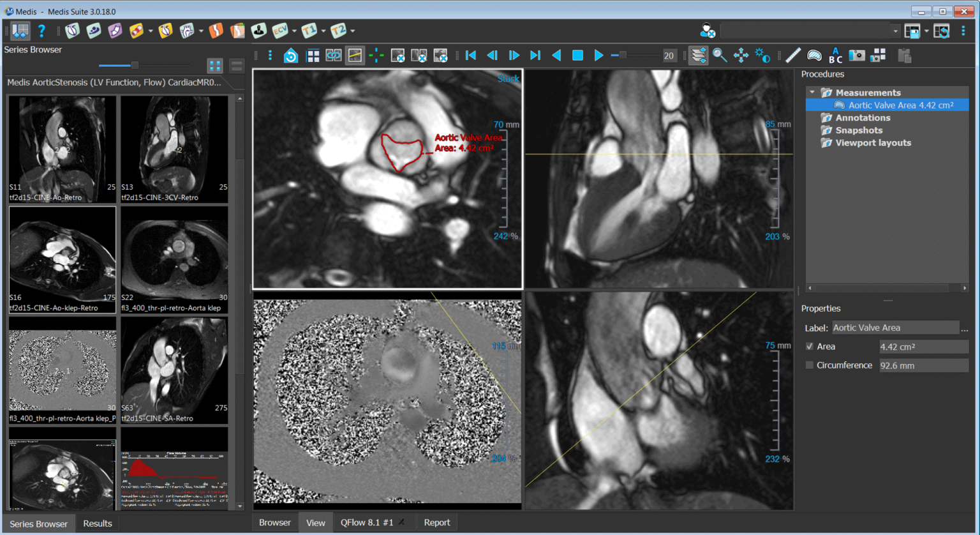Adjust the cine playback speed slider
This screenshot has height=535, width=980.
point(623,56)
